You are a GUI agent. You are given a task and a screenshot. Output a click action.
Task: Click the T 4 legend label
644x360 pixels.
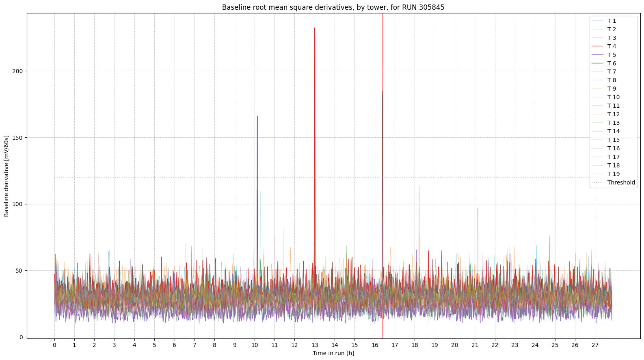coord(612,46)
